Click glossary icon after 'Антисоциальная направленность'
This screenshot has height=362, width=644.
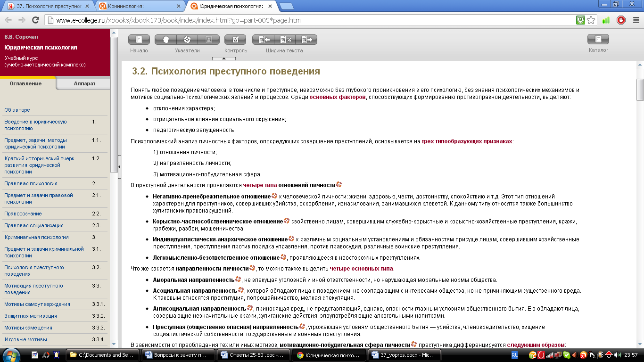(250, 308)
